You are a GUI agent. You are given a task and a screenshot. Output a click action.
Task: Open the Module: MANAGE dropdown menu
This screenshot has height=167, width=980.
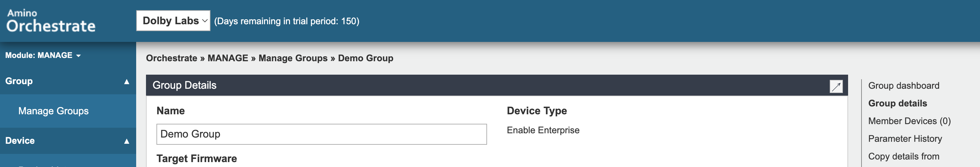[x=43, y=56]
